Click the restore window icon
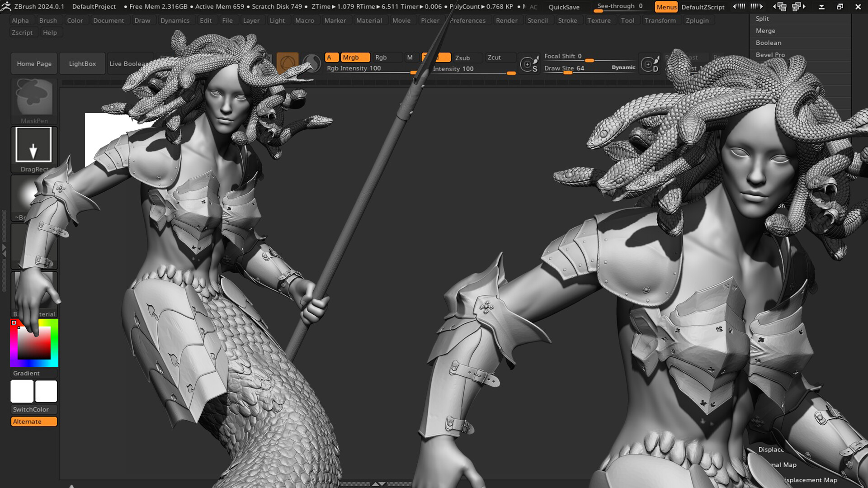This screenshot has width=868, height=488. click(840, 6)
